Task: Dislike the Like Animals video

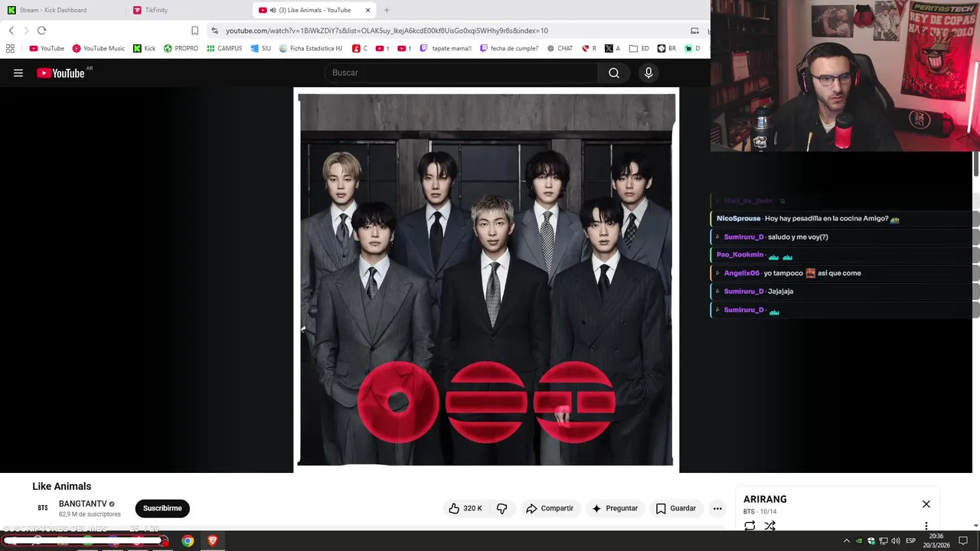Action: (502, 508)
